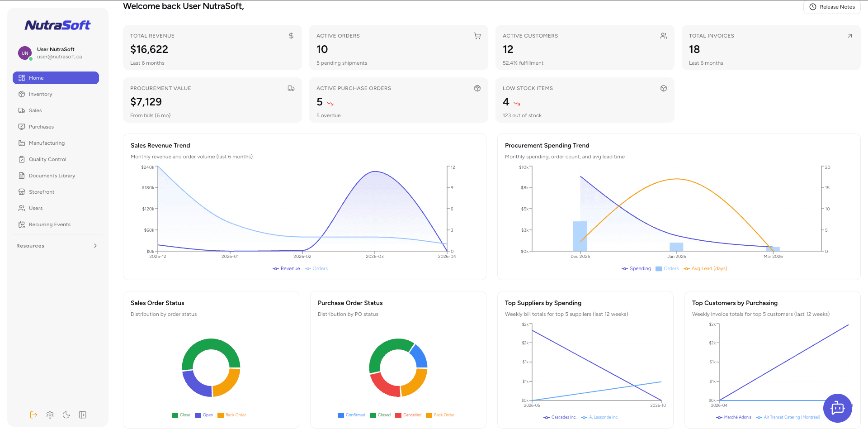Toggle the Orders series in Sales Revenue legend
Viewport: 868px width, 434px height.
tap(316, 269)
